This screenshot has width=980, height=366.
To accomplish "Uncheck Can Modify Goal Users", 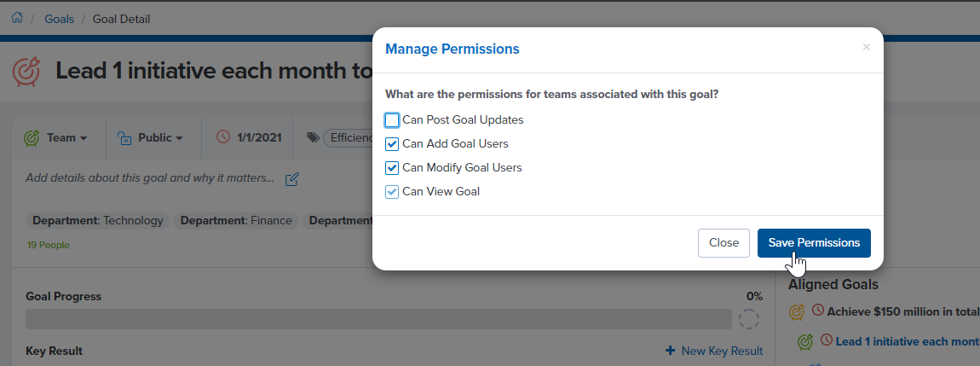I will pos(392,168).
